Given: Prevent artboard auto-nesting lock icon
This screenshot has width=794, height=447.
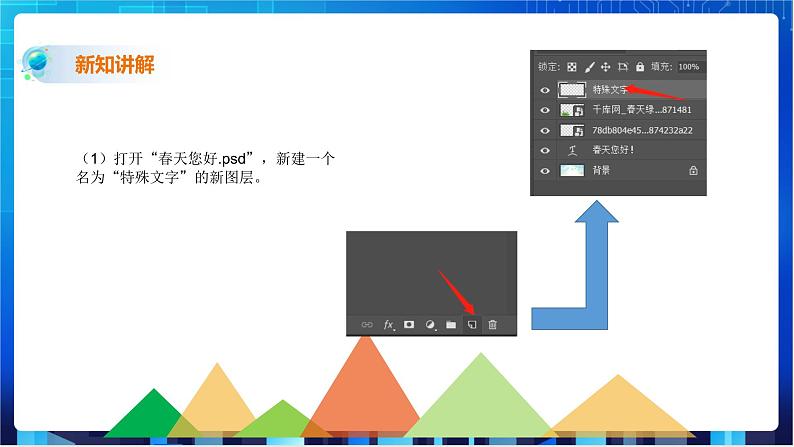Looking at the screenshot, I should [622, 67].
